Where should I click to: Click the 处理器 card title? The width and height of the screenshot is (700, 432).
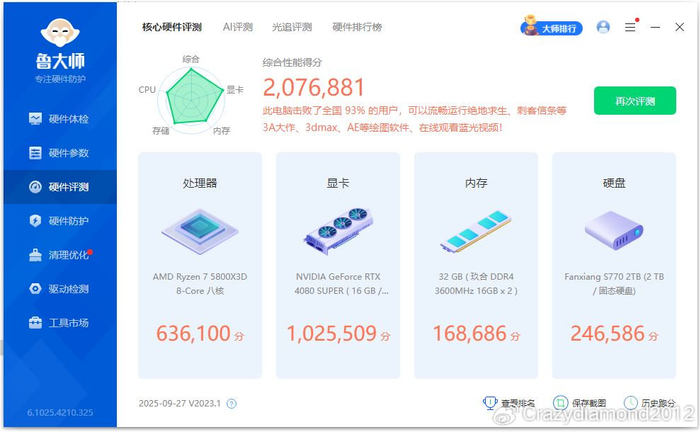(200, 183)
